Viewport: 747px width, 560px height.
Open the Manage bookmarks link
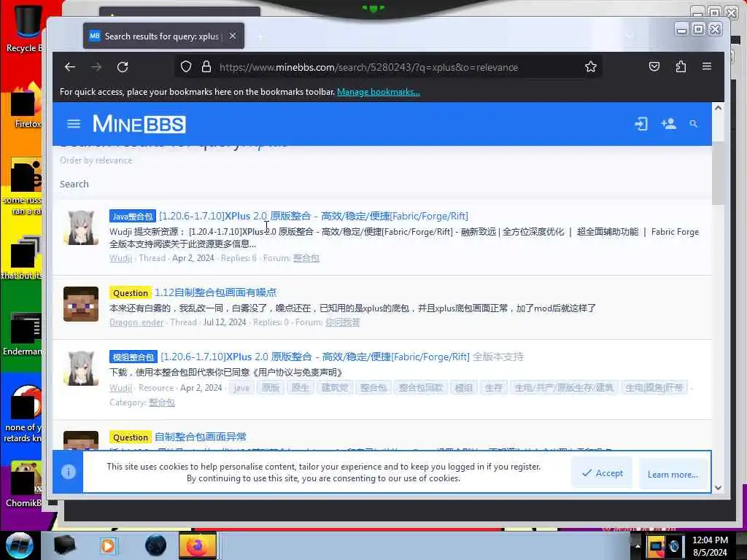[x=379, y=92]
